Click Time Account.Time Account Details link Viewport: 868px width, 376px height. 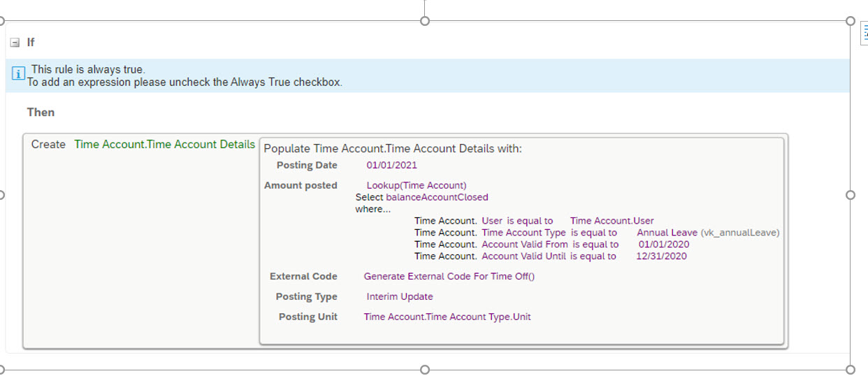(x=165, y=144)
